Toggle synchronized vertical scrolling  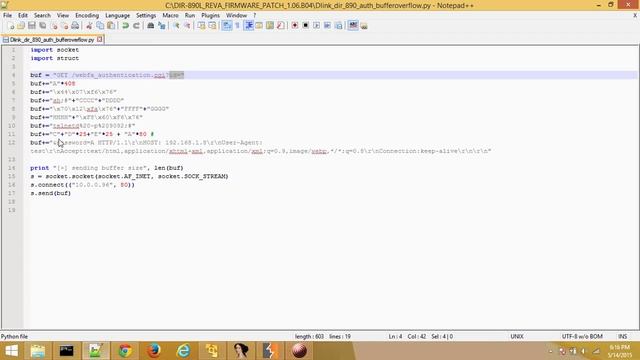[201, 26]
